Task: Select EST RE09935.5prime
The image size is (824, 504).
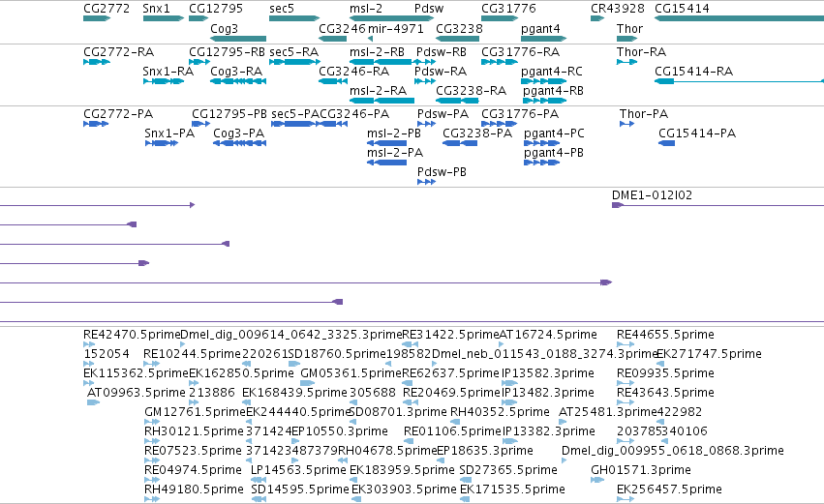Action: 626,383
